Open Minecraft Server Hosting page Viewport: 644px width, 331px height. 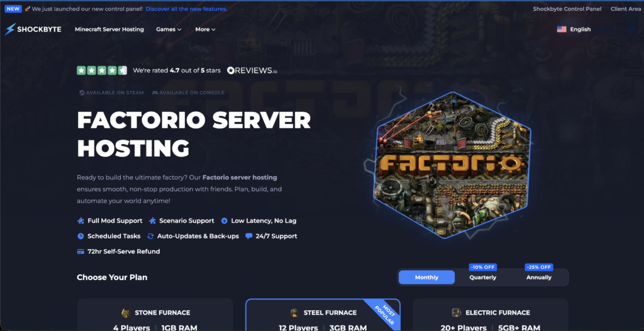point(109,29)
